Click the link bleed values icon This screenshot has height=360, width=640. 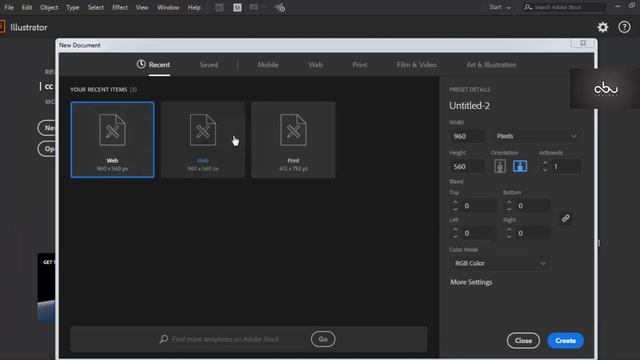click(x=565, y=218)
